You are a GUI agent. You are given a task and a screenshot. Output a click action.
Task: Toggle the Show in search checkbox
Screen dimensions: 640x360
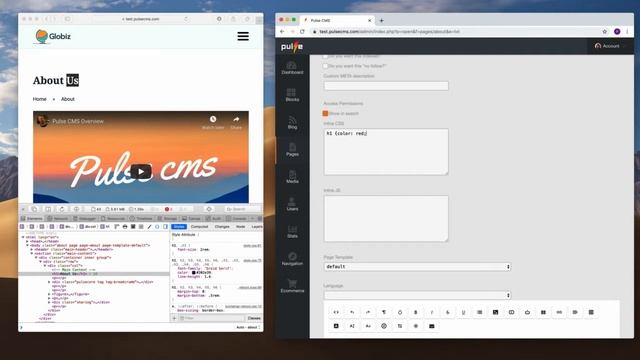click(325, 113)
